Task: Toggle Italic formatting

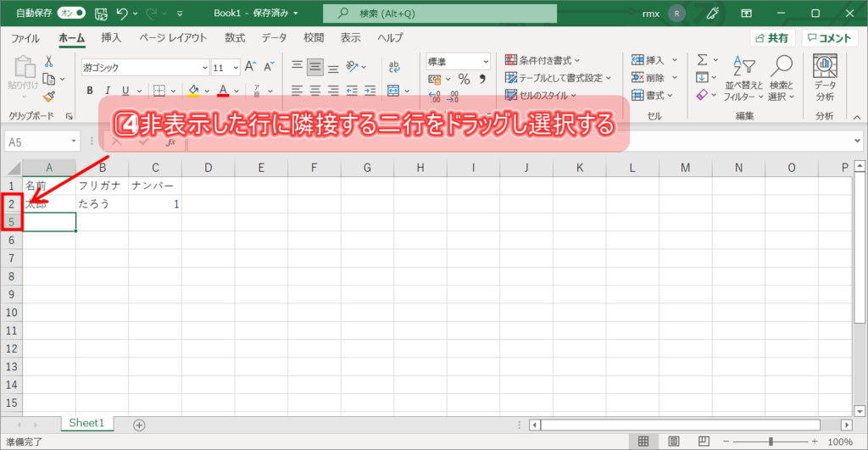Action: 108,91
